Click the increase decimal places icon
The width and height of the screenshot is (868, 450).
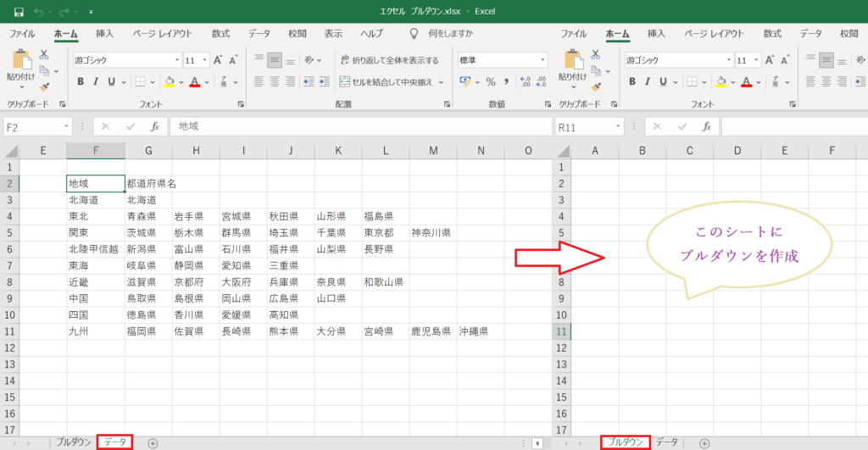(x=526, y=82)
